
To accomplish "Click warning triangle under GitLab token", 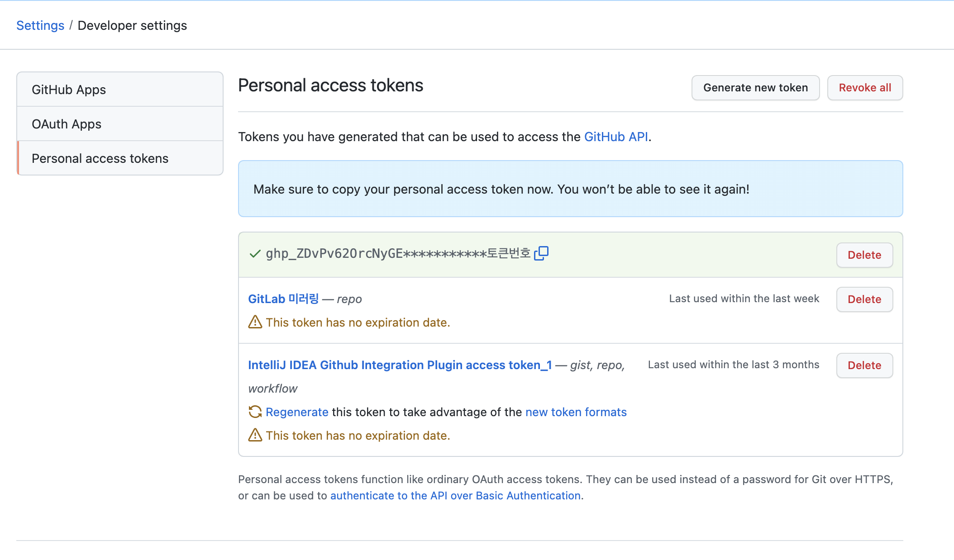I will (x=255, y=322).
